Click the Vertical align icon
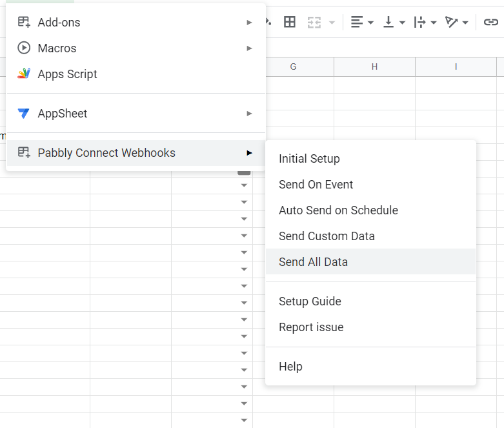Image resolution: width=504 pixels, height=428 pixels. pyautogui.click(x=388, y=22)
